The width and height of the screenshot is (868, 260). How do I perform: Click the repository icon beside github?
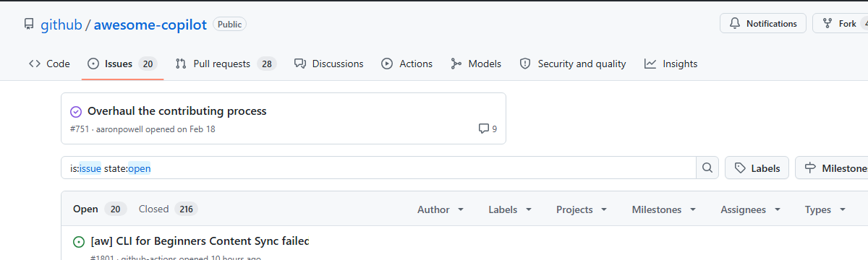(29, 25)
